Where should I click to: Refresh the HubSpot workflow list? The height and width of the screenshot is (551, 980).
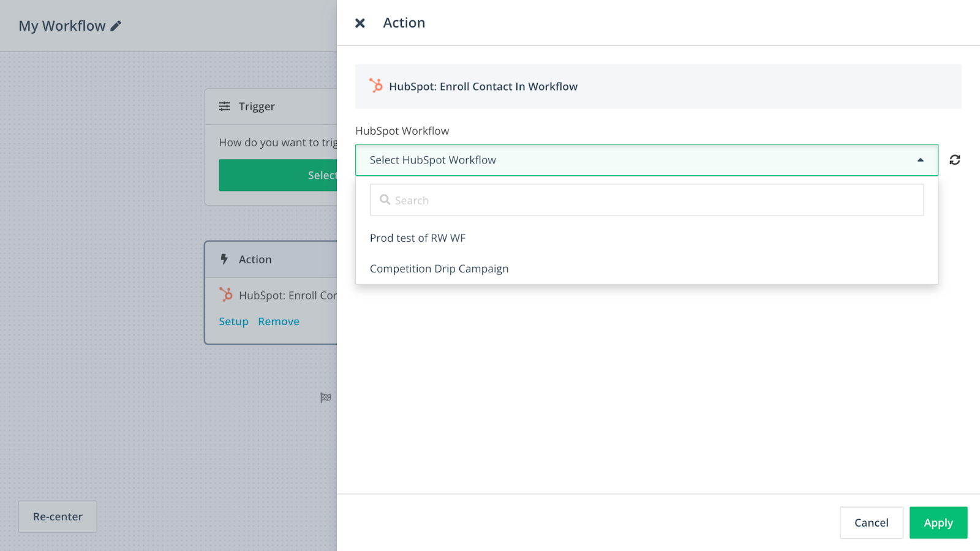click(955, 160)
